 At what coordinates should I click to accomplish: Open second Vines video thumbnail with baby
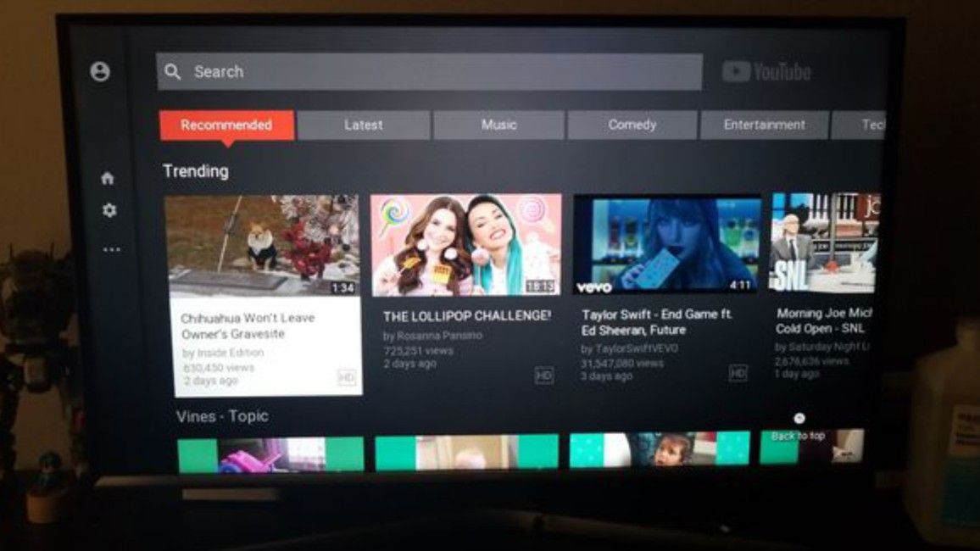point(466,452)
